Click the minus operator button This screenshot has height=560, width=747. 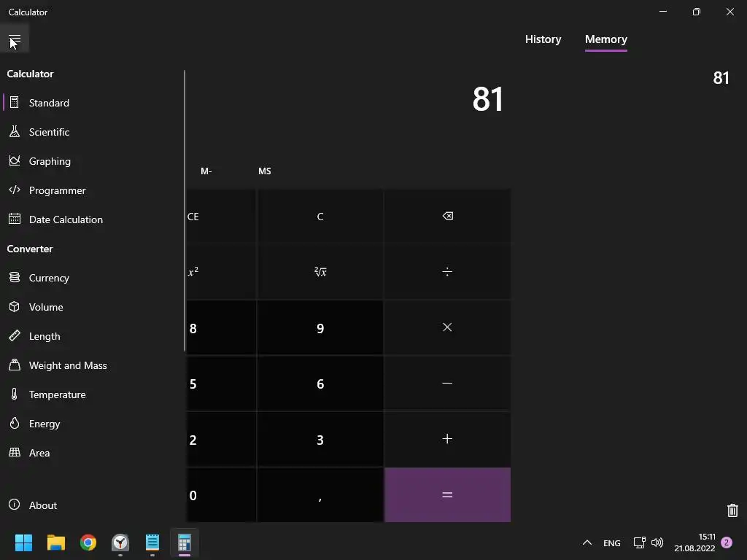(447, 384)
